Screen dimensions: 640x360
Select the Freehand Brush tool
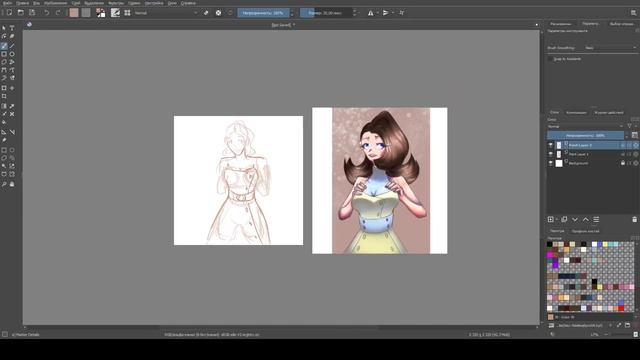point(4,46)
